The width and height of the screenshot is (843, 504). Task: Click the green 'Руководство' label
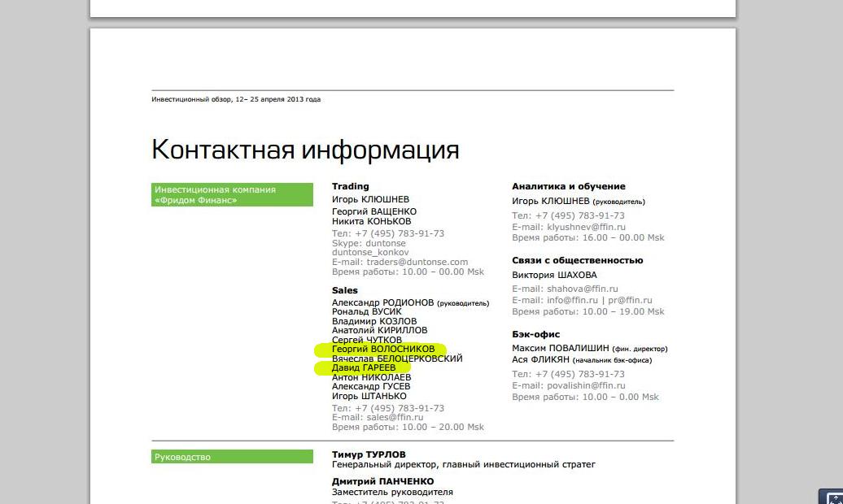point(232,457)
